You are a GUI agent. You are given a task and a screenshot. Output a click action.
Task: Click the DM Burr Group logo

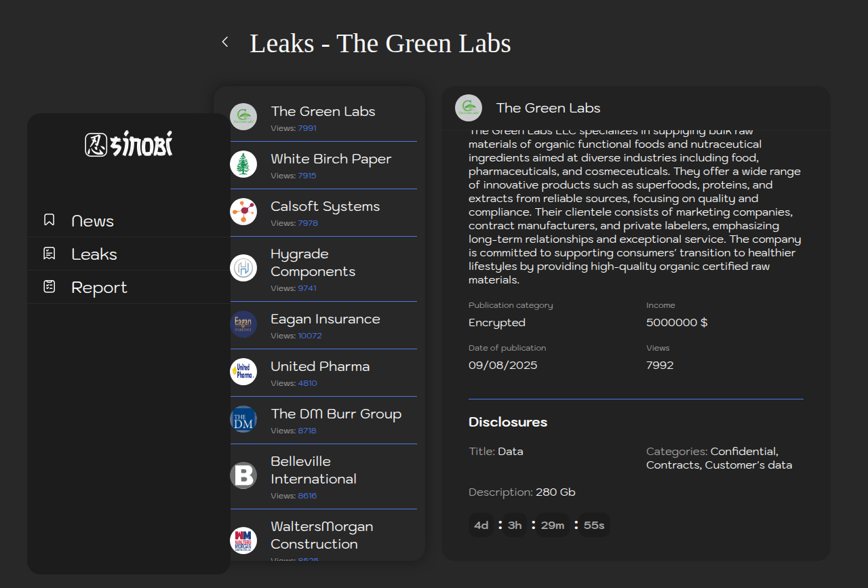[243, 419]
